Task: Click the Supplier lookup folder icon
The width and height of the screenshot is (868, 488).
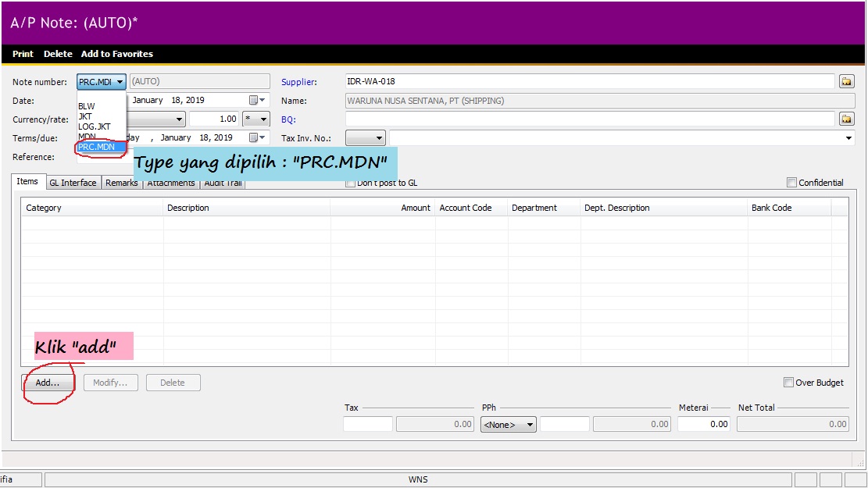Action: (x=846, y=82)
